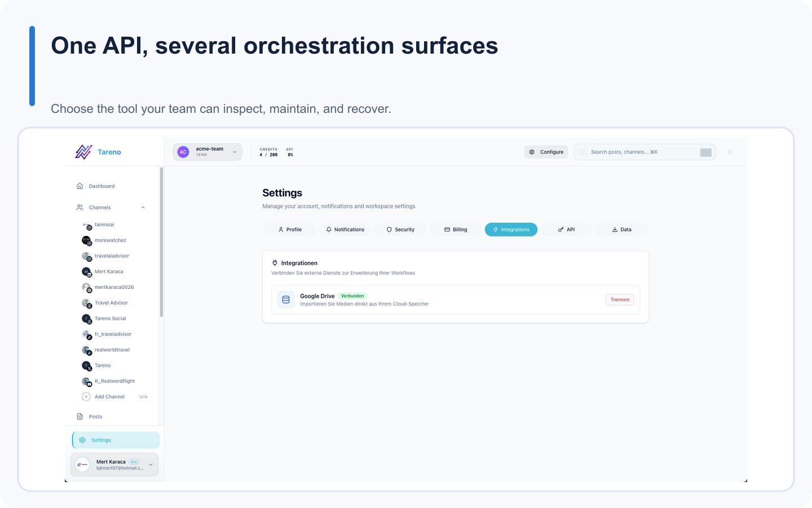Collapse the Channels list chevron
Viewport: 812px width, 508px height.
point(143,208)
